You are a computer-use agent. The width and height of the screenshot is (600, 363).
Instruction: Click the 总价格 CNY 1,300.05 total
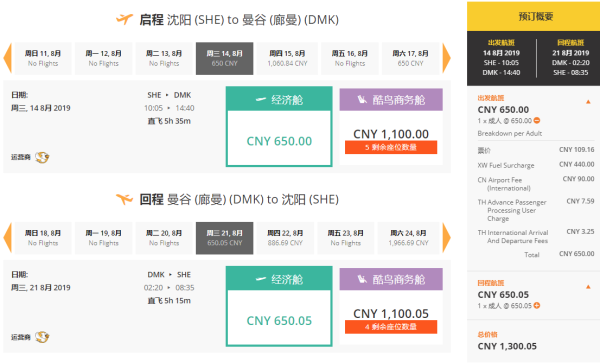[x=507, y=341]
